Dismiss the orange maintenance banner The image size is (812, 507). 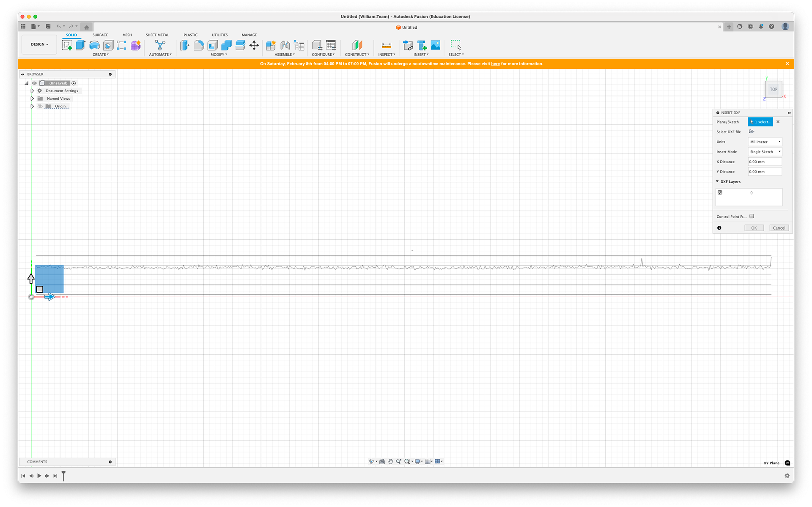pos(787,64)
